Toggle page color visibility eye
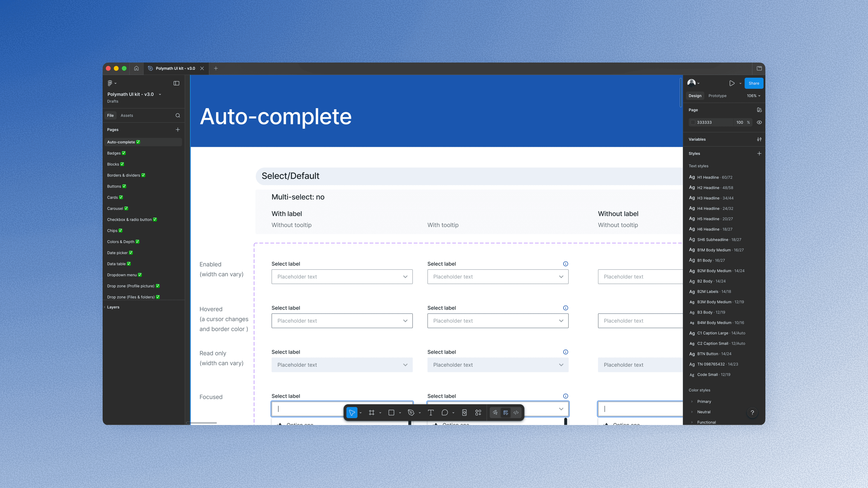 tap(759, 122)
